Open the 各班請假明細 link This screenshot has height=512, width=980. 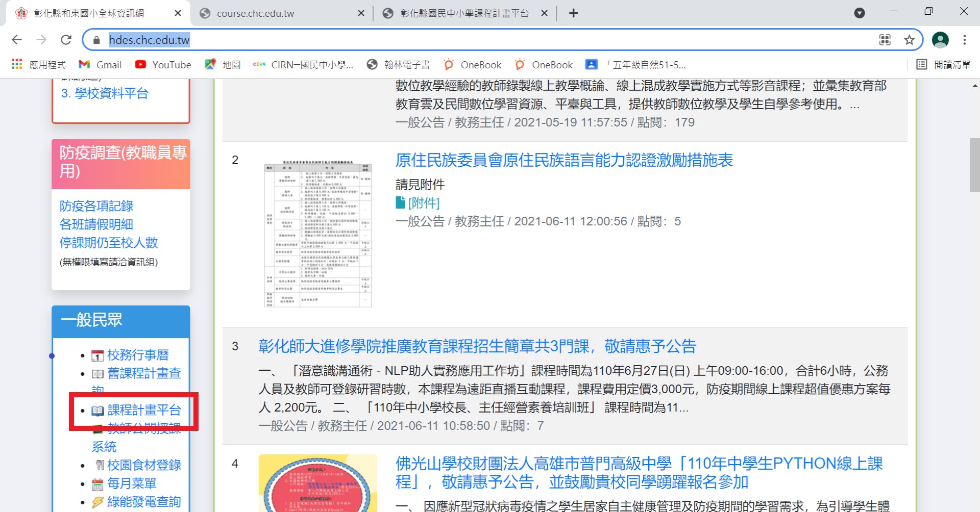pyautogui.click(x=96, y=224)
